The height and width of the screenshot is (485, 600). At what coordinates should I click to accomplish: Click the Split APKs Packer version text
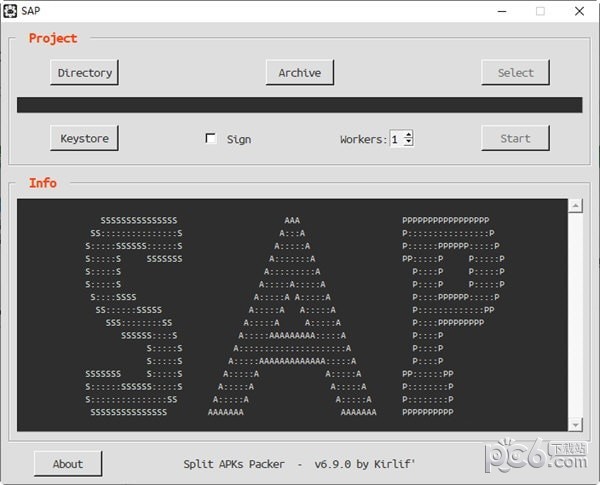tap(299, 464)
